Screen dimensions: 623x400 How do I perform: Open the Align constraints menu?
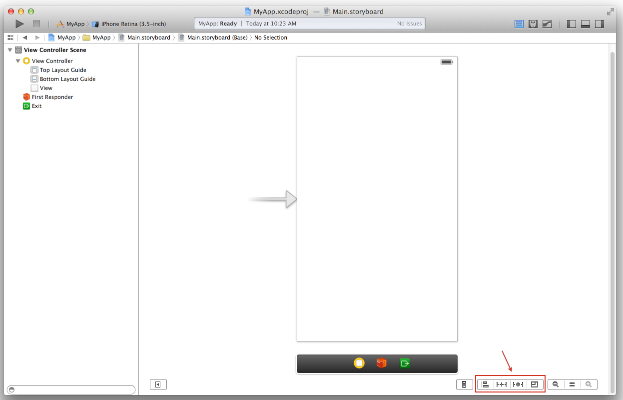point(485,384)
